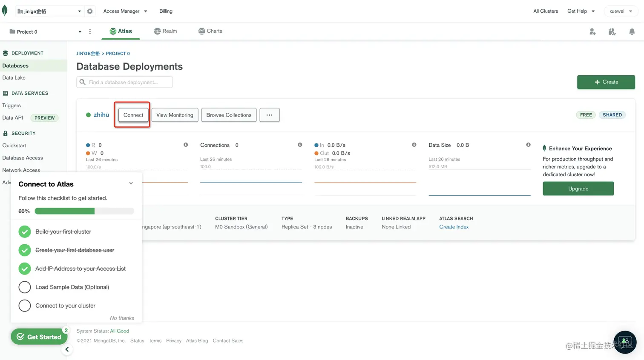Image resolution: width=644 pixels, height=360 pixels.
Task: Click the Upgrade button
Action: point(578,189)
